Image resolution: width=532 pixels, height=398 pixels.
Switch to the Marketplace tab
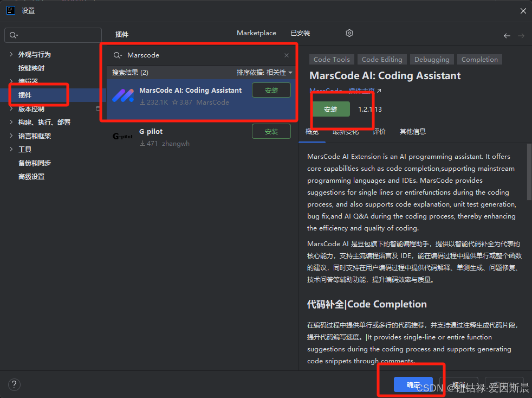(x=256, y=33)
